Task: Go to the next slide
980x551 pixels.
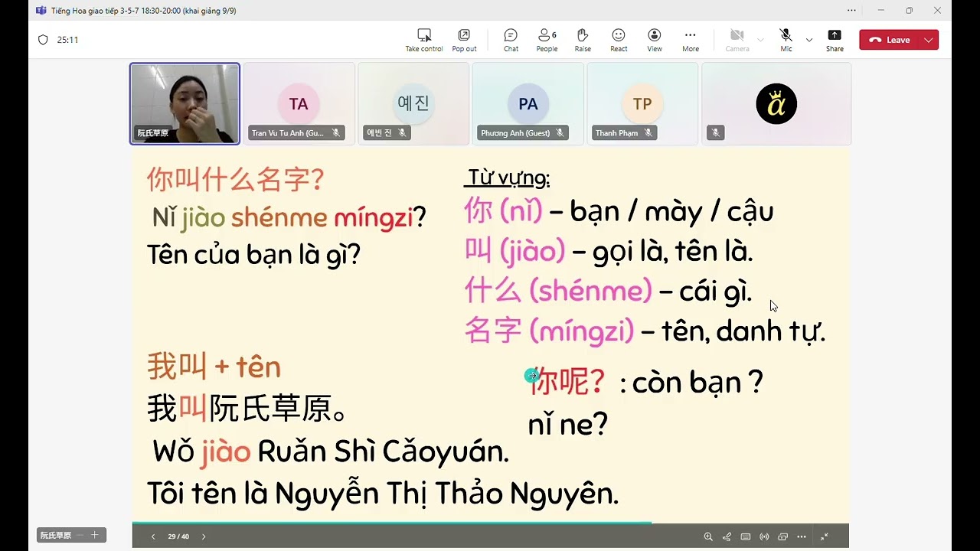Action: click(204, 536)
